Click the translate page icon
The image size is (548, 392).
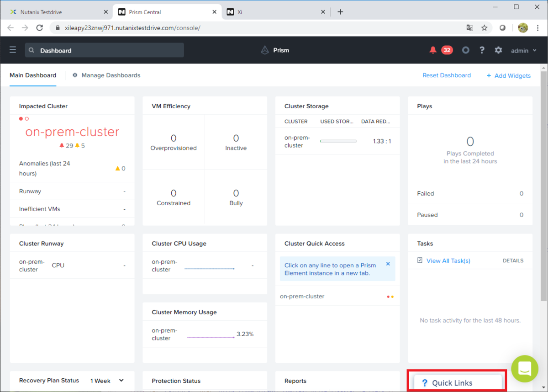click(x=470, y=28)
